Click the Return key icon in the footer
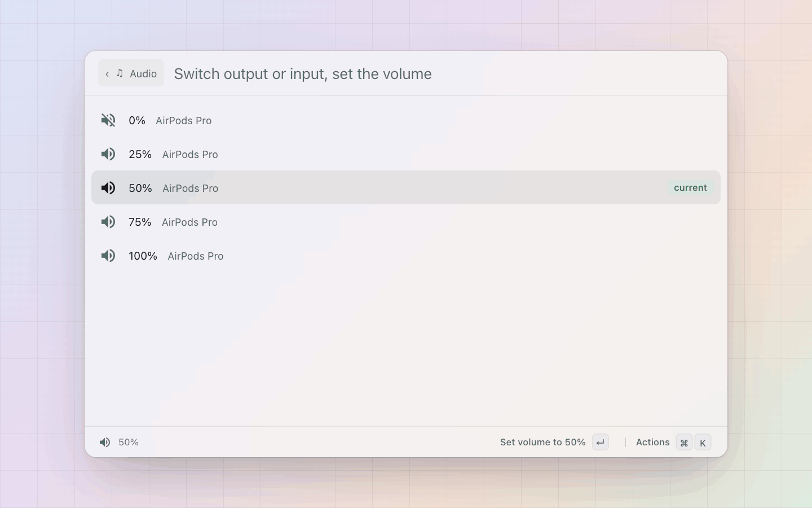This screenshot has width=812, height=508. pos(601,442)
